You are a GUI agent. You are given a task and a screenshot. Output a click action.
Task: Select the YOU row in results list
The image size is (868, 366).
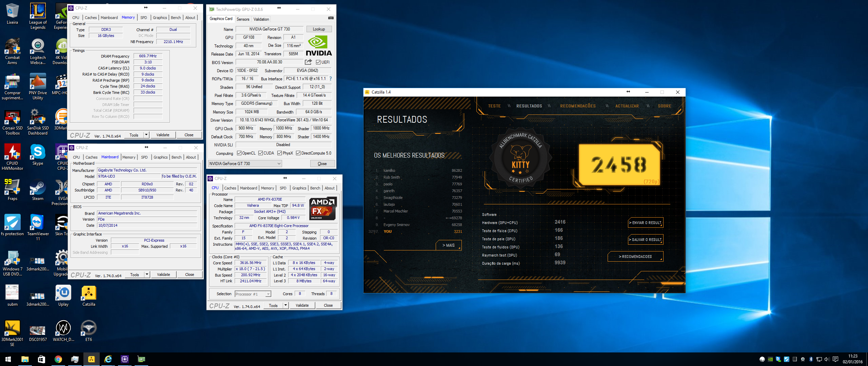pos(415,231)
